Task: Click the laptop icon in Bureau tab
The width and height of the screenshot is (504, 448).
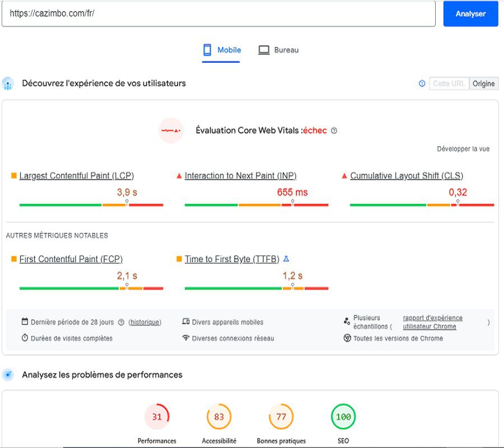Action: pos(264,50)
